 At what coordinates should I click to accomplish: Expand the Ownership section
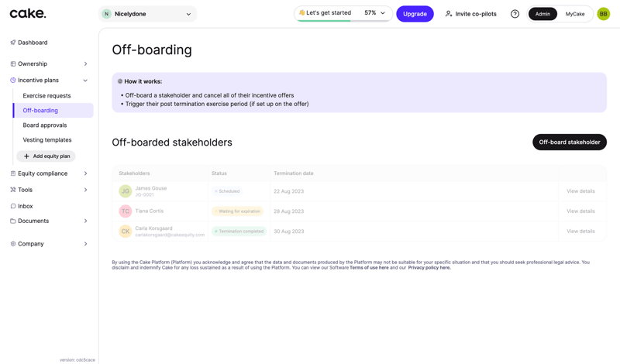coord(85,64)
